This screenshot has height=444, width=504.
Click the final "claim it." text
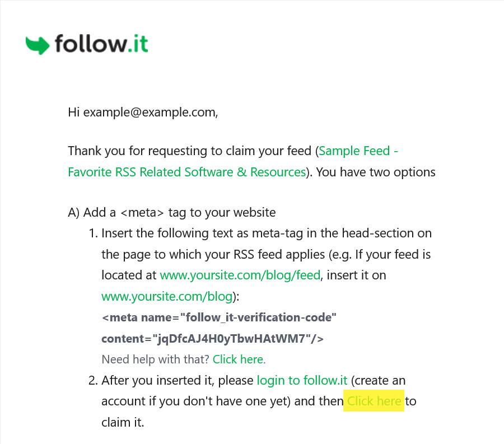[x=123, y=422]
